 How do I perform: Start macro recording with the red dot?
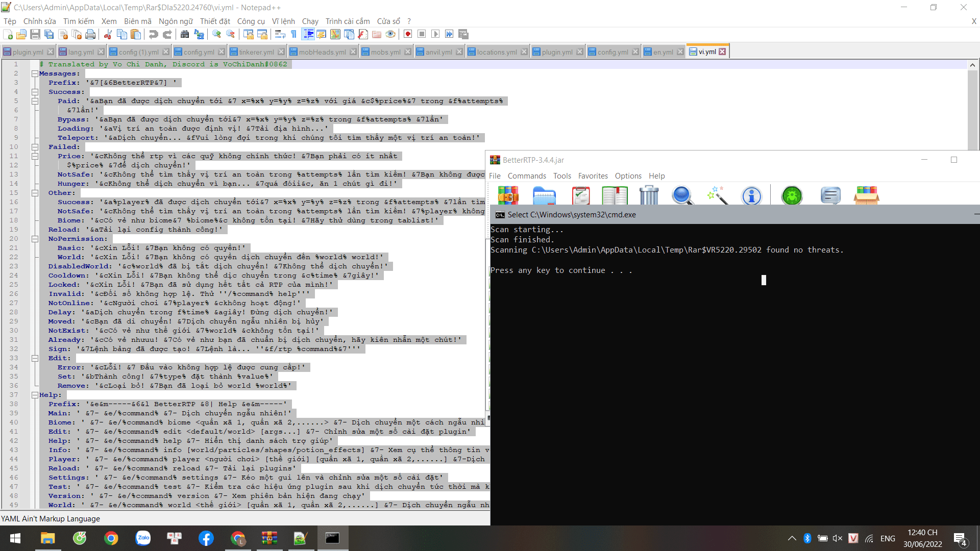[408, 34]
